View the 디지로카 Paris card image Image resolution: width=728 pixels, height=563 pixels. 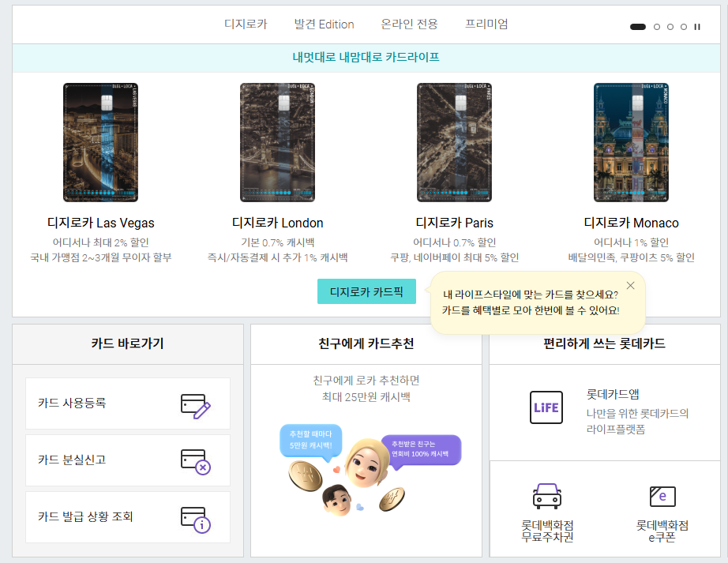(x=454, y=142)
